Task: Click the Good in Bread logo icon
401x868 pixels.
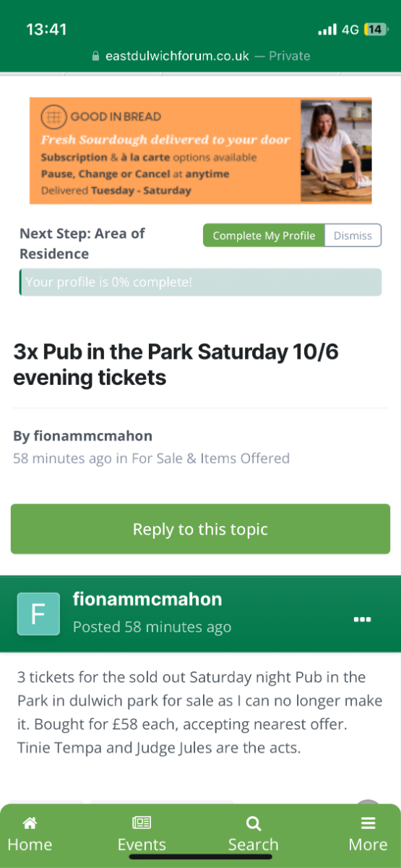Action: pyautogui.click(x=53, y=116)
